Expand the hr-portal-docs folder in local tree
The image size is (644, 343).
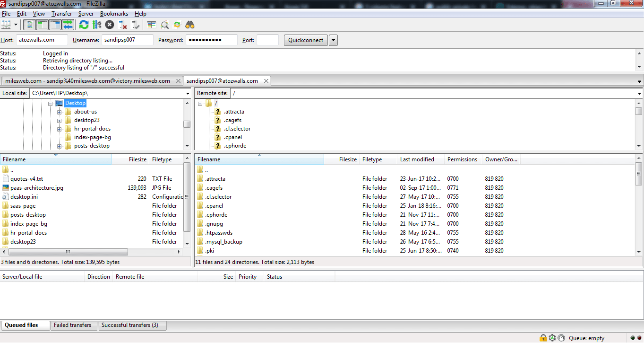click(60, 129)
